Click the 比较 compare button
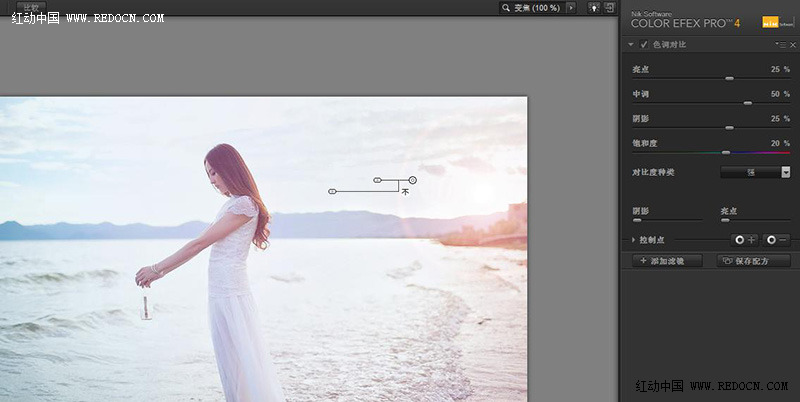800x402 pixels. tap(31, 7)
